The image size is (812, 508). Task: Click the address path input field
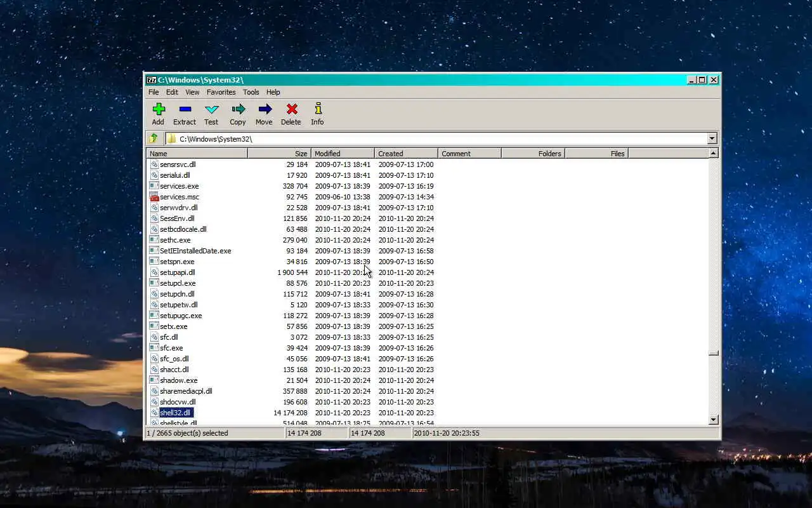tap(442, 138)
